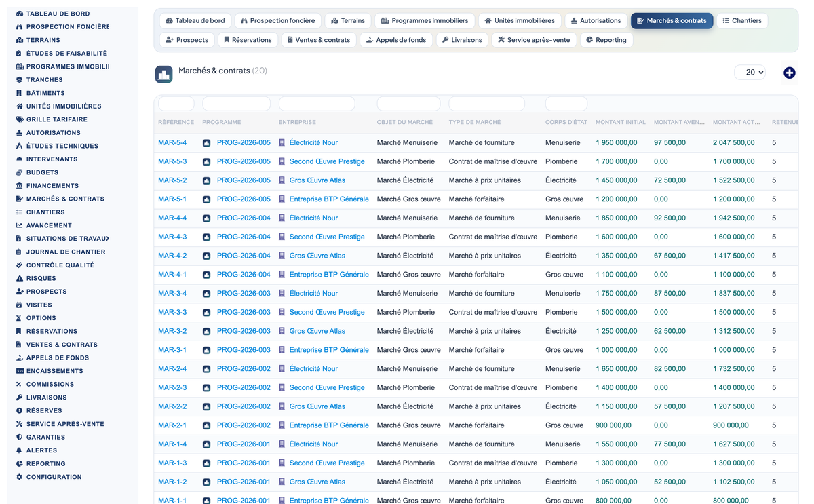Click the Entreprise column filter field
The width and height of the screenshot is (814, 504).
coord(317,104)
